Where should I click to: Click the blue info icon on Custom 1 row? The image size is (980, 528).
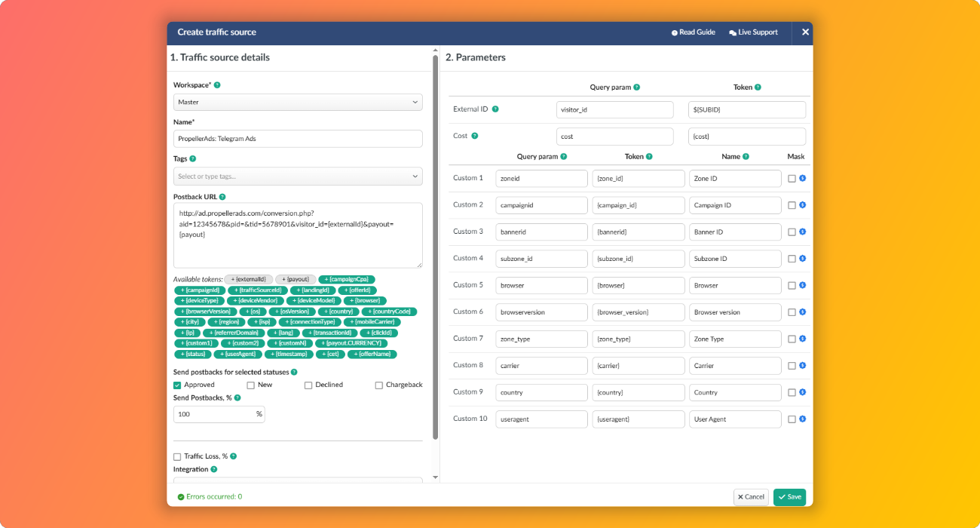pyautogui.click(x=802, y=178)
